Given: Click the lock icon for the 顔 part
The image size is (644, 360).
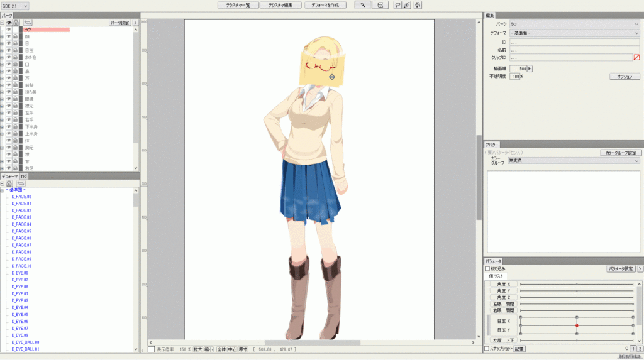Looking at the screenshot, I should tap(16, 36).
